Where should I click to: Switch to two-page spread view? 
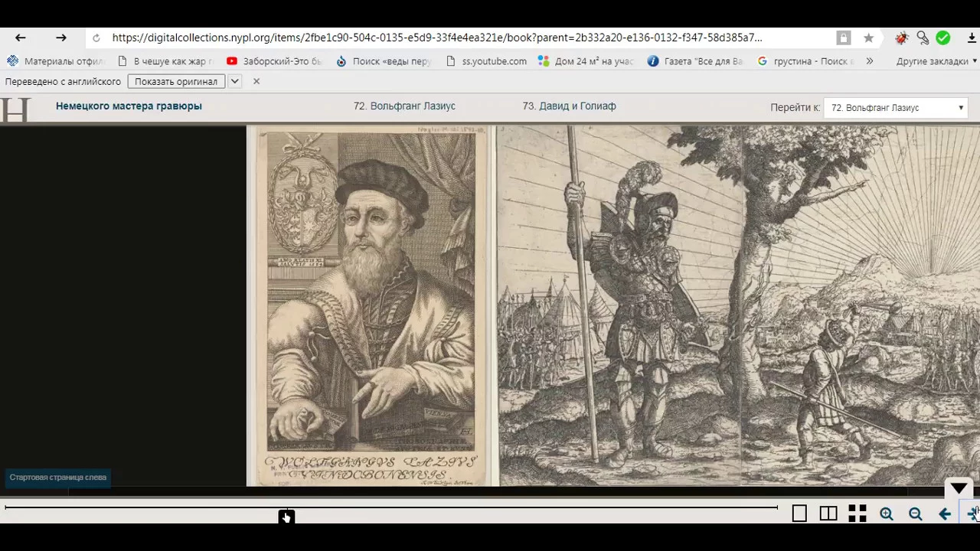(x=828, y=514)
